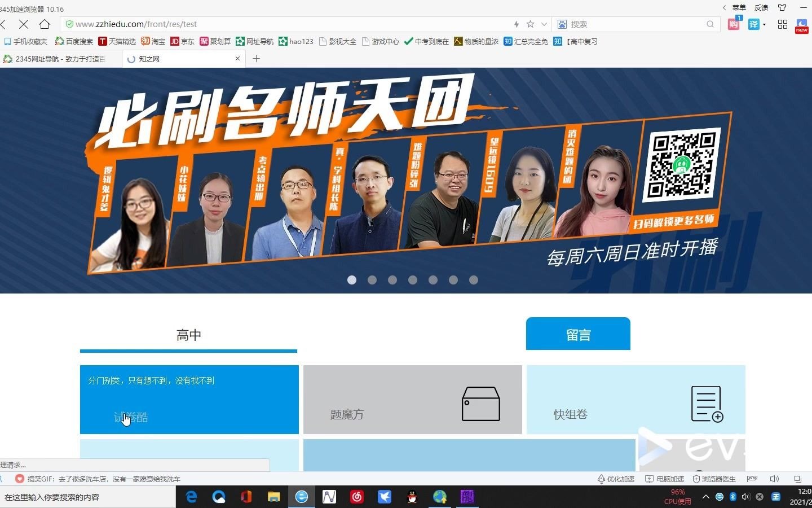Open 京东 bookmark
This screenshot has height=508, width=812.
[183, 41]
